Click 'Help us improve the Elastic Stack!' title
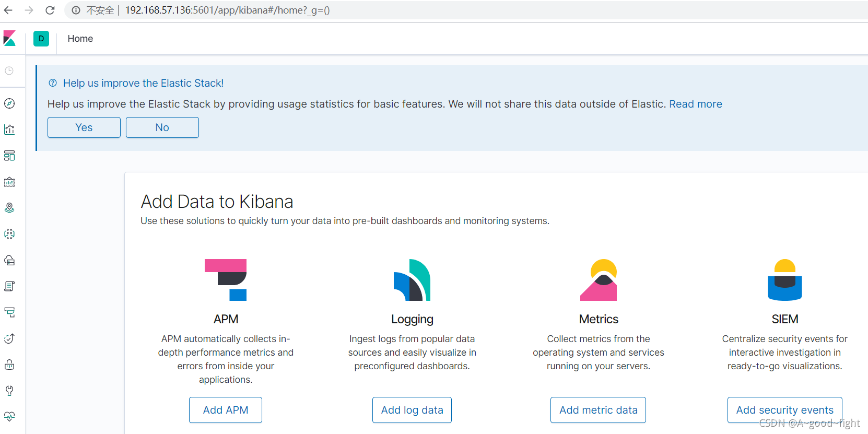 143,83
